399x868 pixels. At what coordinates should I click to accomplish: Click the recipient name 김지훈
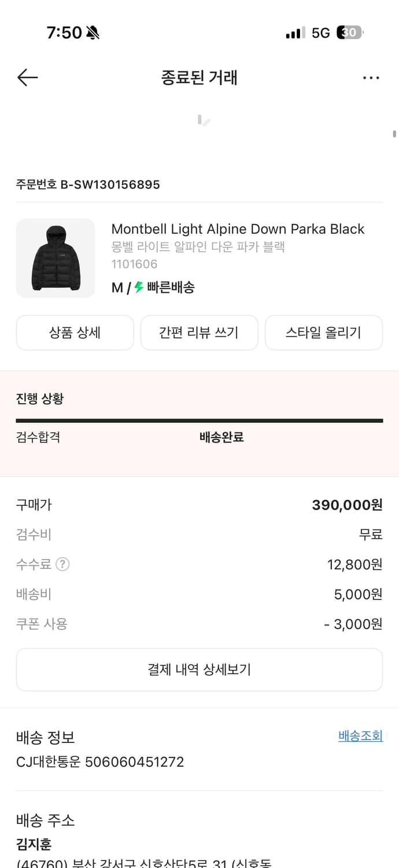(x=27, y=844)
